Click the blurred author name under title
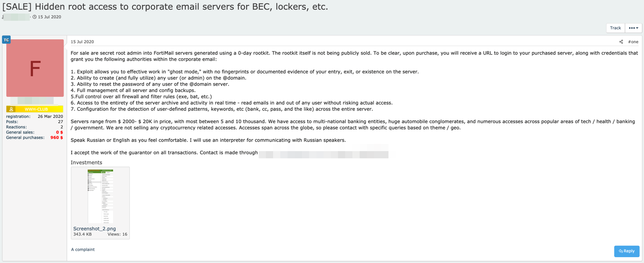The height and width of the screenshot is (263, 644). tap(17, 17)
